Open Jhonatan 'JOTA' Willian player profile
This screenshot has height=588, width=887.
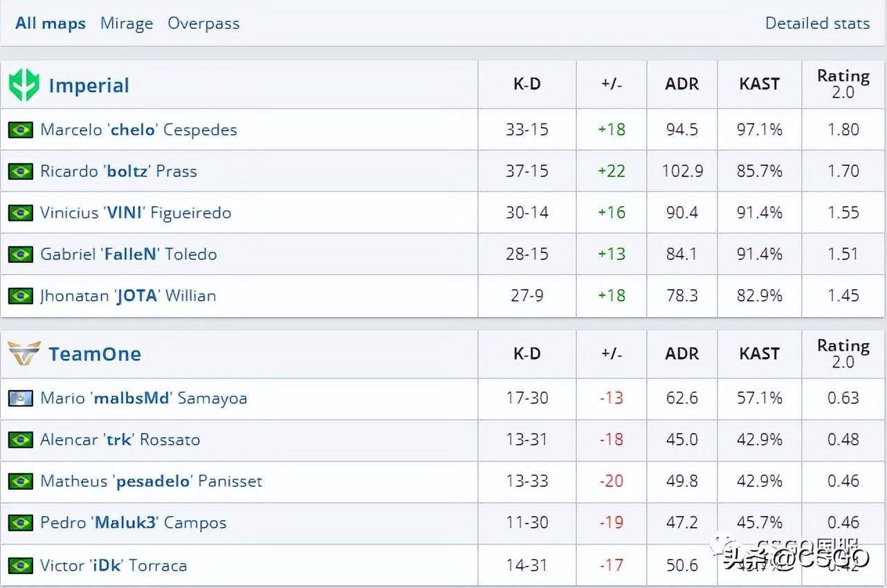point(128,295)
